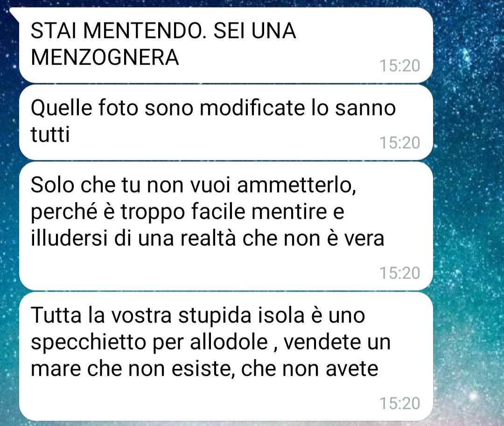This screenshot has height=426, width=504.
Task: Select the "Tutta la vostra stupida isola" message
Action: coord(226,356)
